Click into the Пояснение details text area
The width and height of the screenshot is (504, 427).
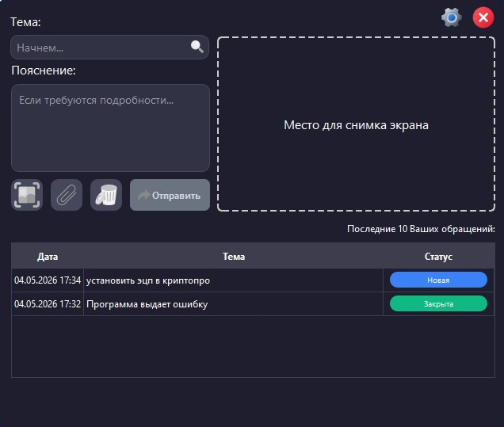click(110, 128)
